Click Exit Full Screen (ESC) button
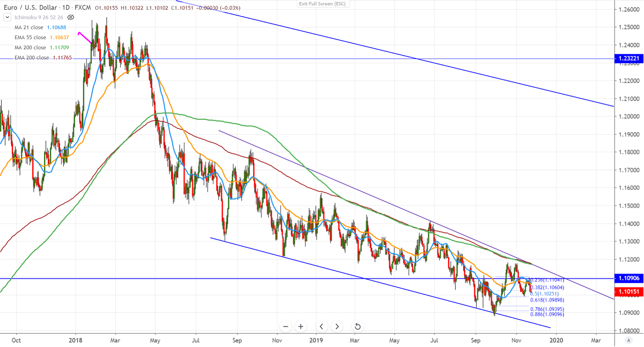The image size is (644, 347). 322,4
